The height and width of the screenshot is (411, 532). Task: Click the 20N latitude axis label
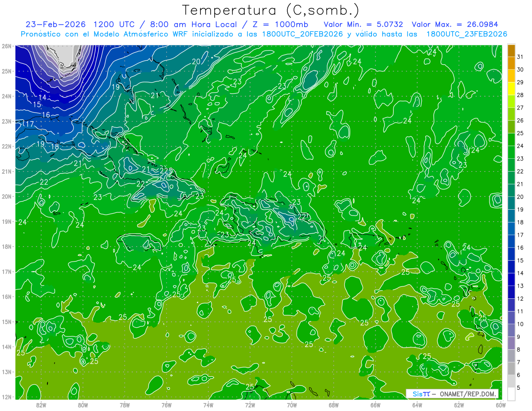click(6, 196)
